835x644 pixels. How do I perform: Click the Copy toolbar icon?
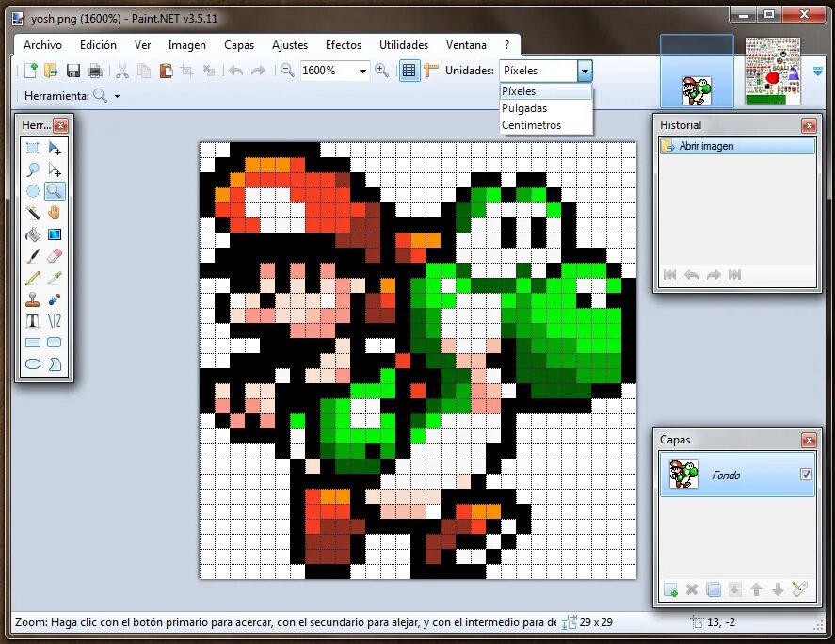(144, 71)
